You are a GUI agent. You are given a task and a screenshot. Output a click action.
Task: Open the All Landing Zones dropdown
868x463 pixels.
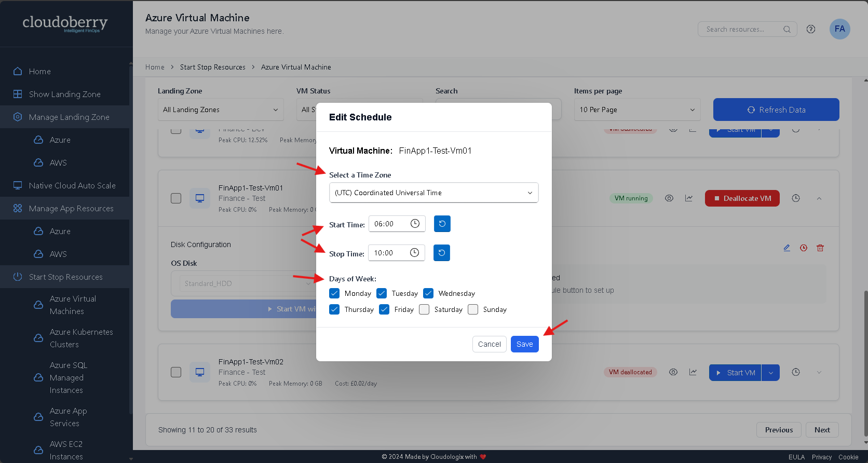point(221,110)
